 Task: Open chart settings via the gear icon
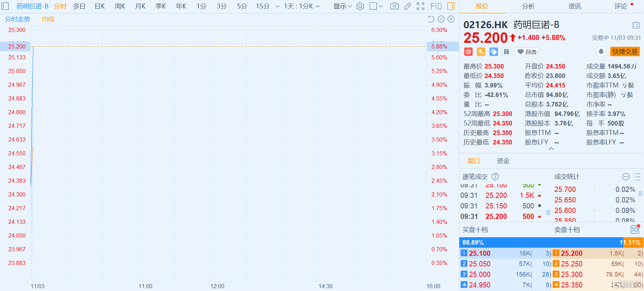click(x=360, y=6)
